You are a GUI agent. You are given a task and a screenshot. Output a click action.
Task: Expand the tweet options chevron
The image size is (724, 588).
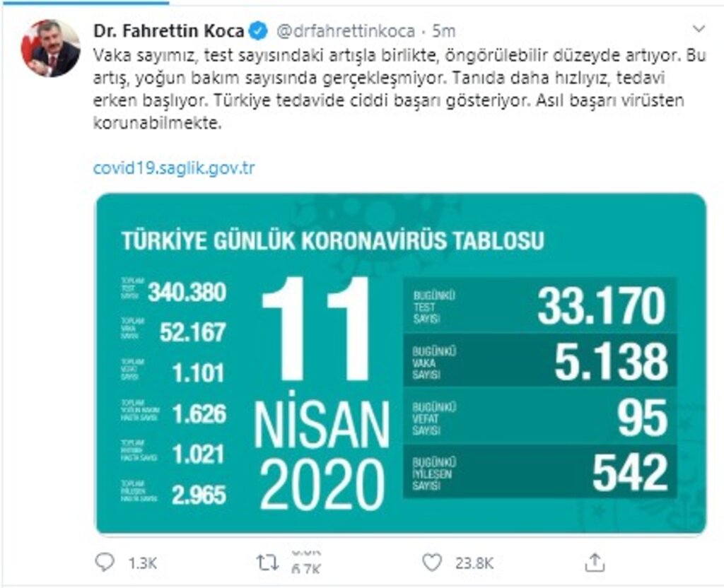(699, 30)
